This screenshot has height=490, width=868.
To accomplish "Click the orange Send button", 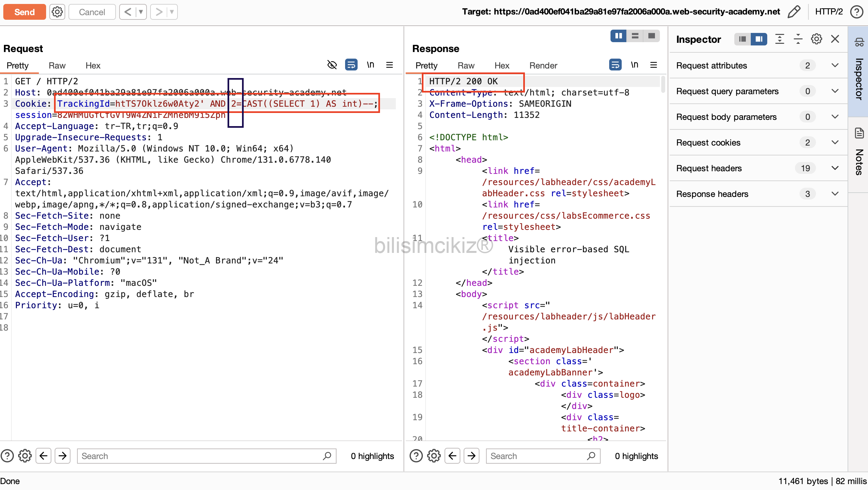I will [24, 12].
